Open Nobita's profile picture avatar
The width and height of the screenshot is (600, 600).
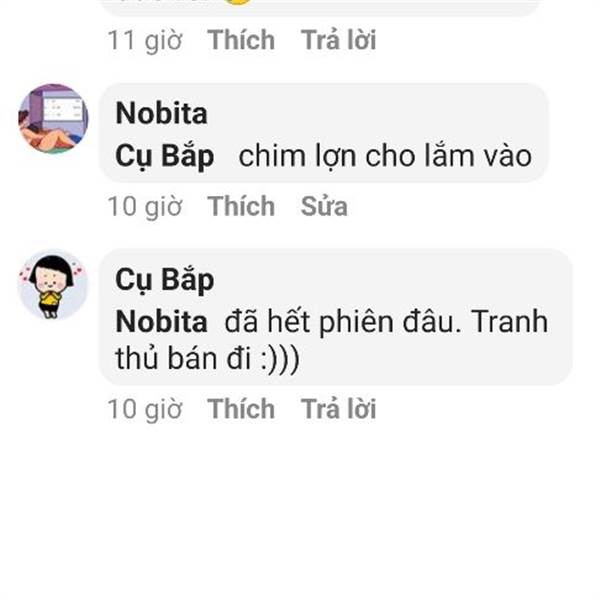(53, 118)
